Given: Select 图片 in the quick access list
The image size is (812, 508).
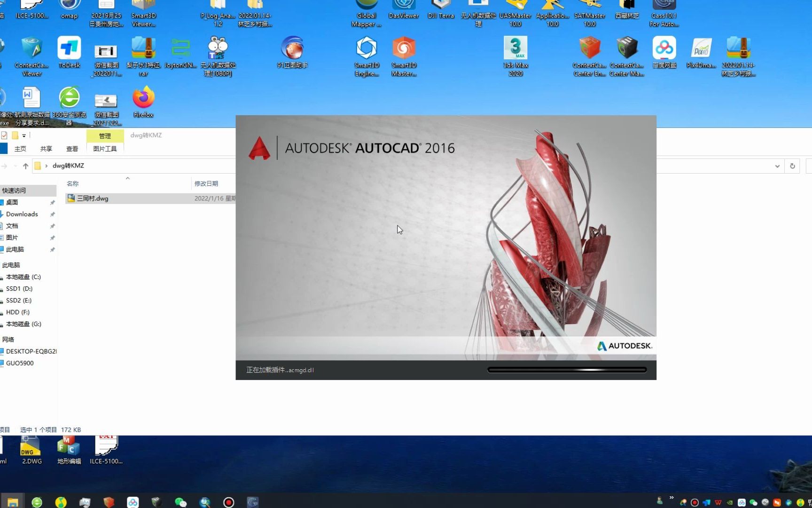Looking at the screenshot, I should (12, 238).
